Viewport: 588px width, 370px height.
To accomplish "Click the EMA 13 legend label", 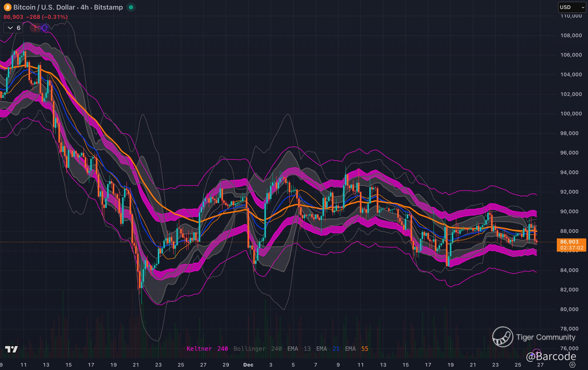I will click(x=299, y=349).
